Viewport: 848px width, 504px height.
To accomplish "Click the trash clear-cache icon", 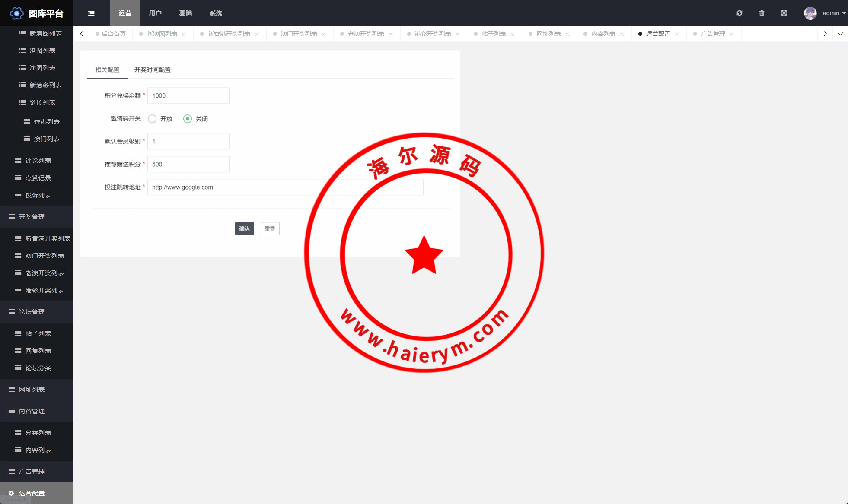I will click(x=762, y=13).
